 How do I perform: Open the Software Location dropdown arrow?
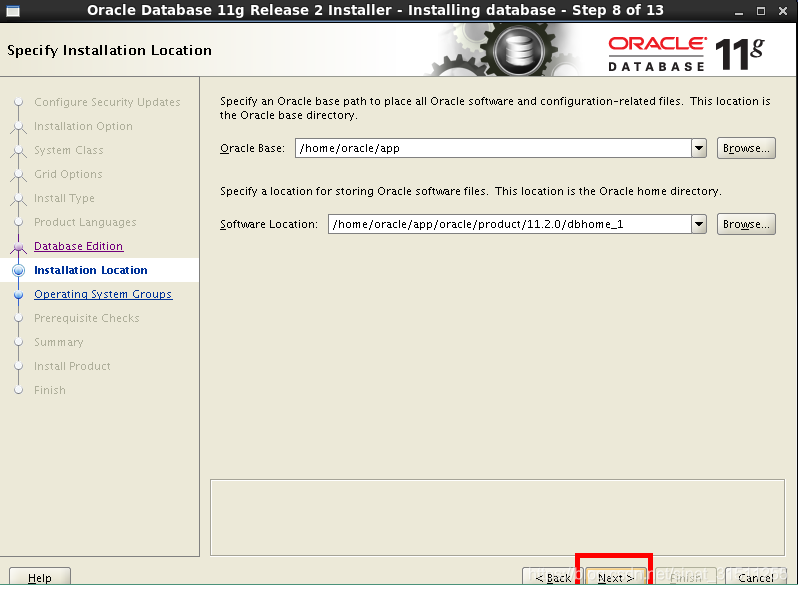click(x=699, y=224)
